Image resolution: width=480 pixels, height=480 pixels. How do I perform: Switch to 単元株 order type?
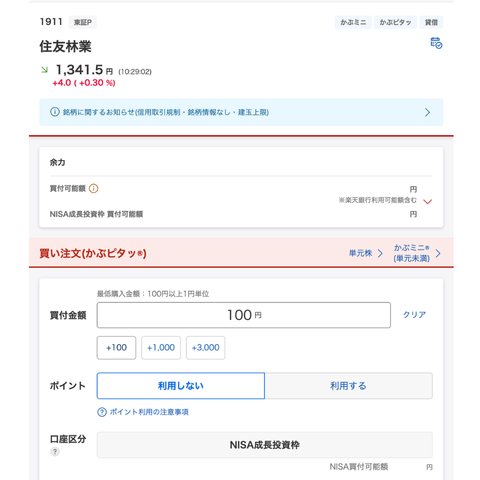366,253
